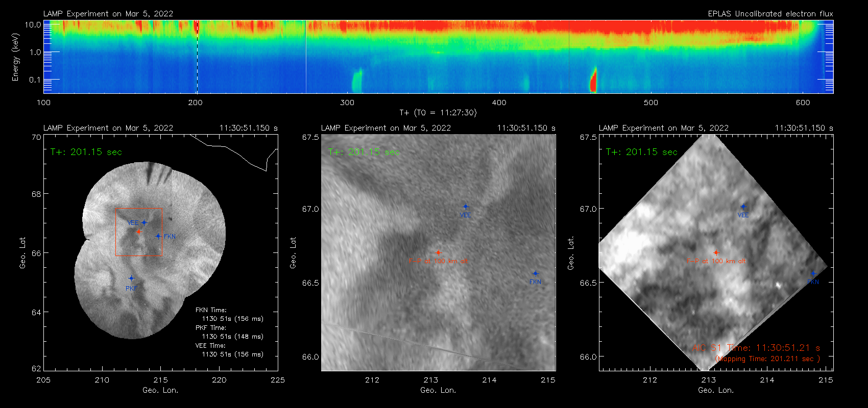Image resolution: width=868 pixels, height=408 pixels.
Task: Click the '(Mapping Time: 201.211 sec)' text
Action: (768, 359)
